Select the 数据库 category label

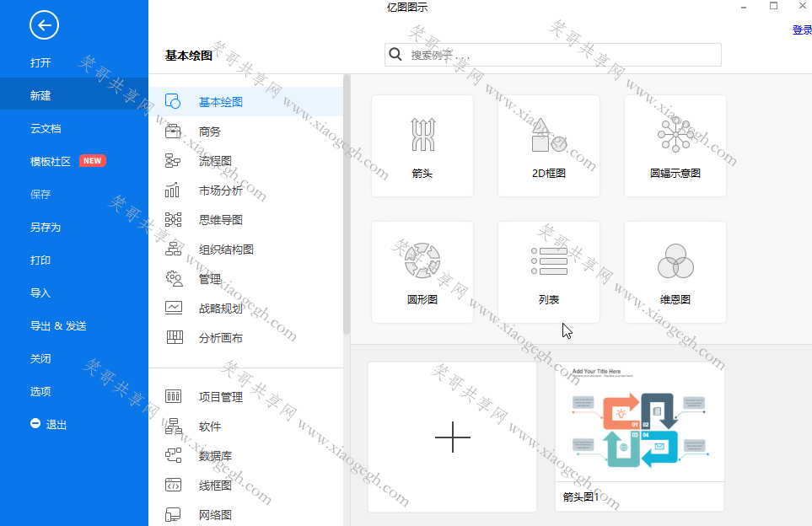[215, 456]
